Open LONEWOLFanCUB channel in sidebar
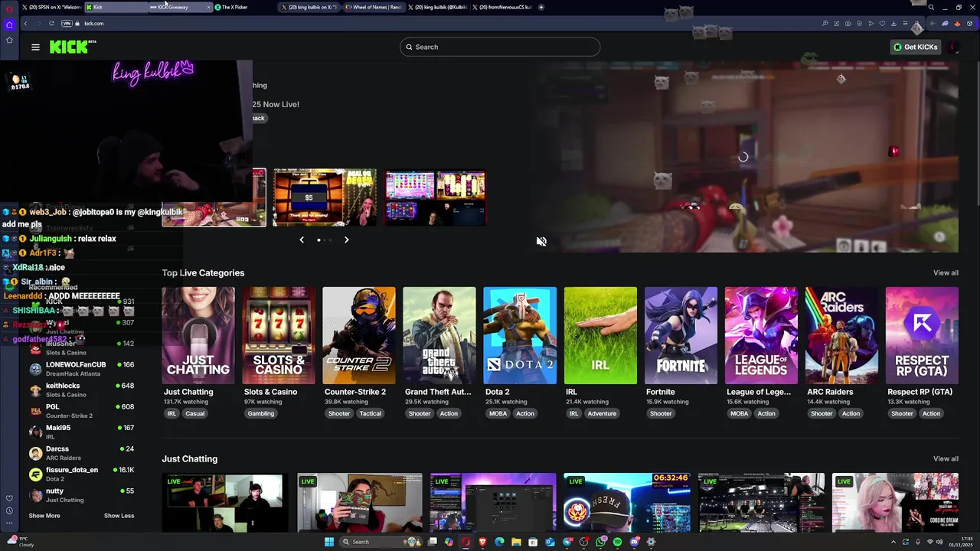 coord(81,369)
